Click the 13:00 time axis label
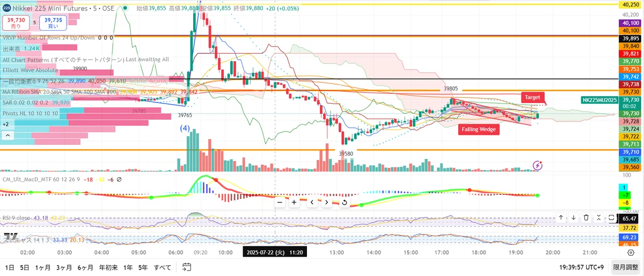The width and height of the screenshot is (644, 276). click(337, 252)
